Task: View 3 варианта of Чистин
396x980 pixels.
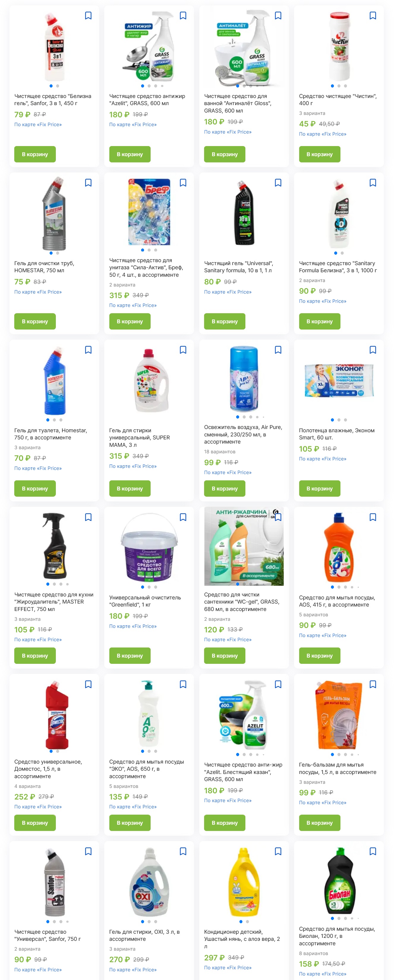Action: 312,113
